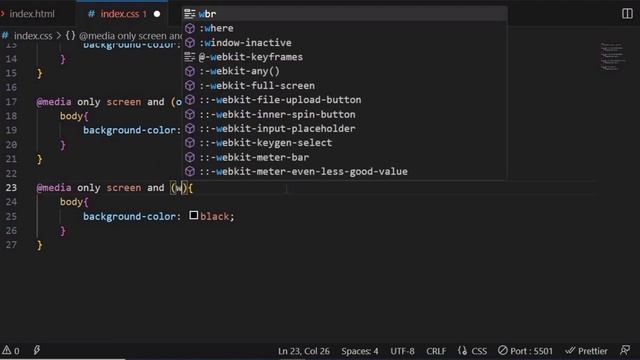Screen dimensions: 640x360
Task: Click line number 23 in gutter
Action: click(x=11, y=188)
